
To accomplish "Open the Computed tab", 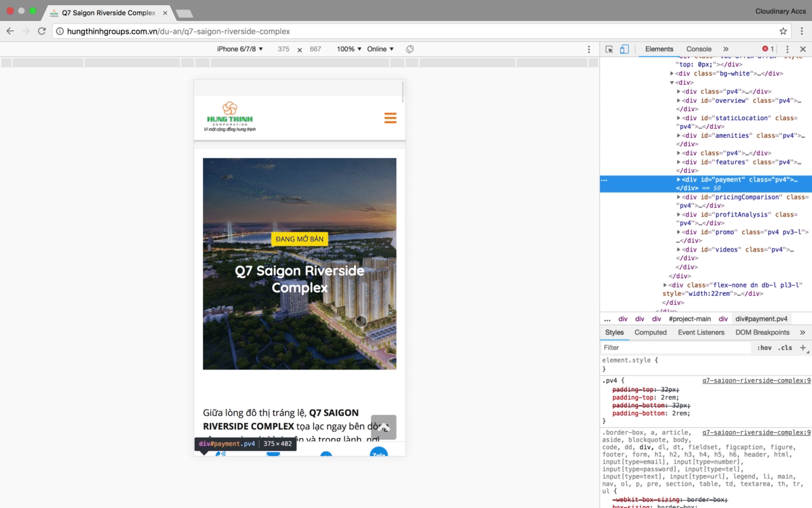I will [650, 332].
